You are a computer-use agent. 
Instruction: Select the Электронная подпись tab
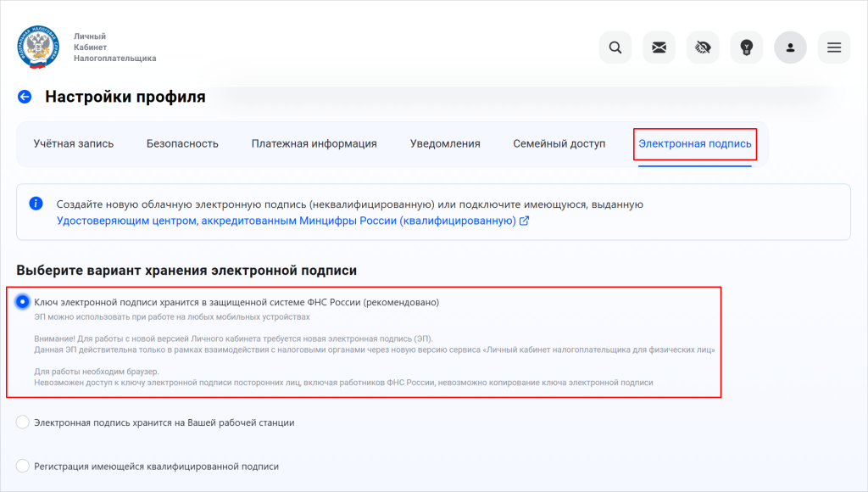pos(695,144)
